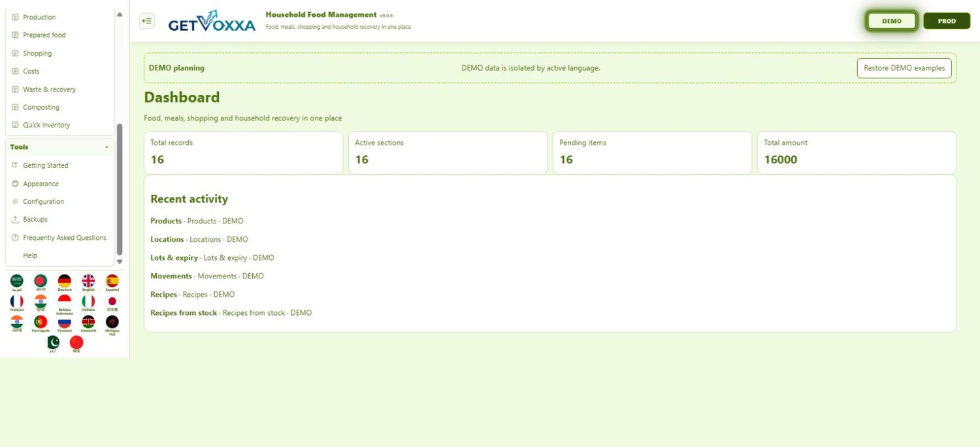Image resolution: width=980 pixels, height=447 pixels.
Task: Open Waste & recovery in sidebar
Action: point(49,90)
